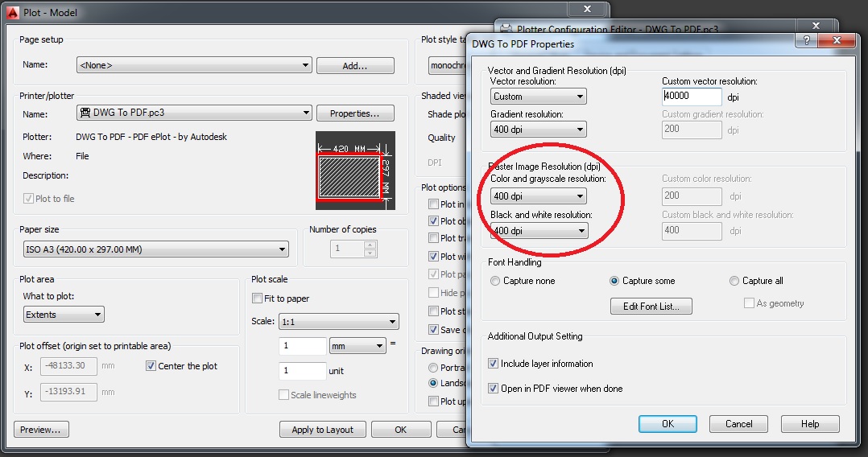Image resolution: width=868 pixels, height=457 pixels.
Task: Untick Open in PDF viewer when done
Action: click(x=494, y=389)
